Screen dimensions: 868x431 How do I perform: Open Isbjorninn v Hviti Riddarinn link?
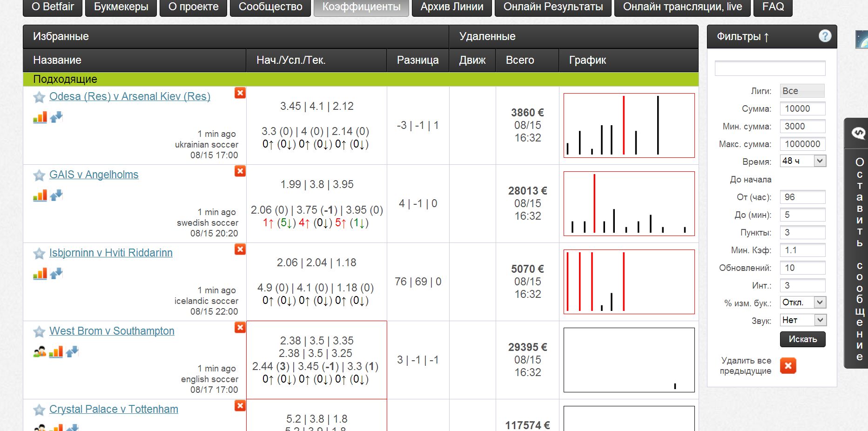[111, 253]
